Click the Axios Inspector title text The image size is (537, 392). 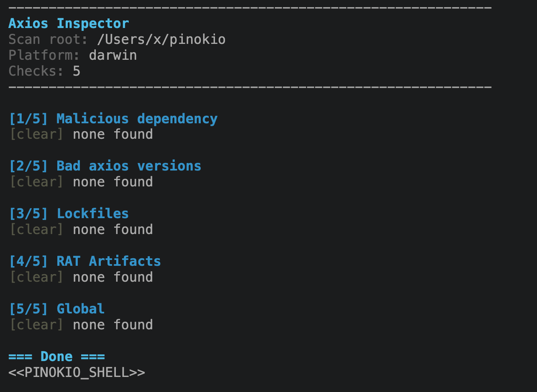tap(69, 23)
